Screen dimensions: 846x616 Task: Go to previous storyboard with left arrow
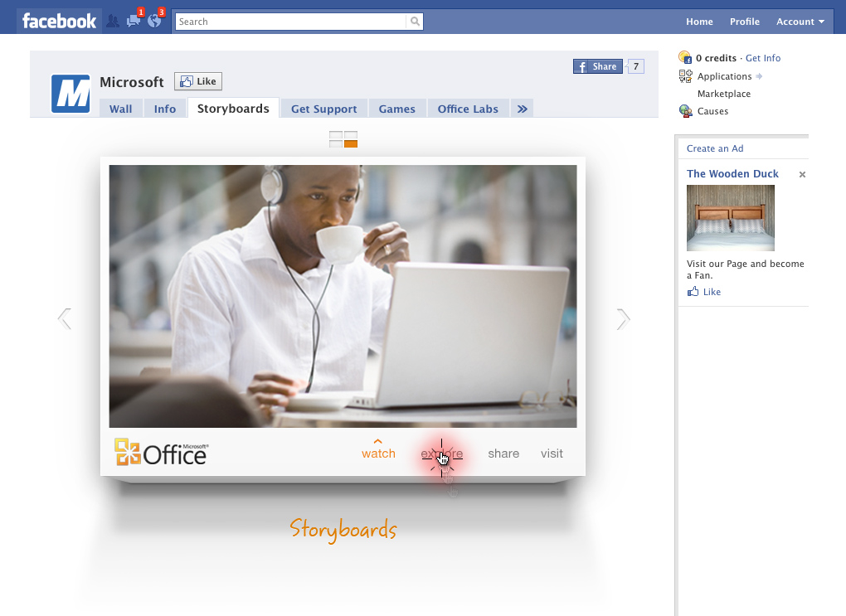(64, 319)
